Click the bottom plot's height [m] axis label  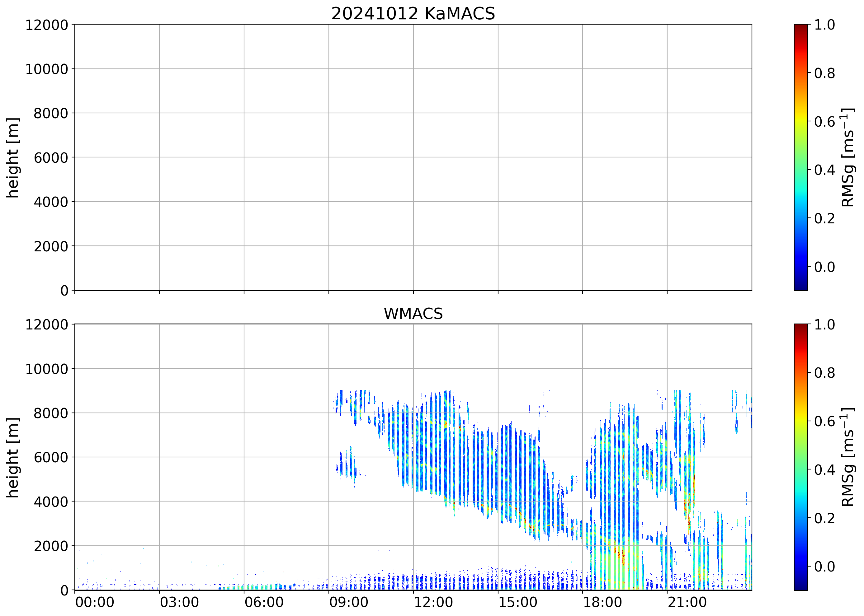(x=12, y=457)
